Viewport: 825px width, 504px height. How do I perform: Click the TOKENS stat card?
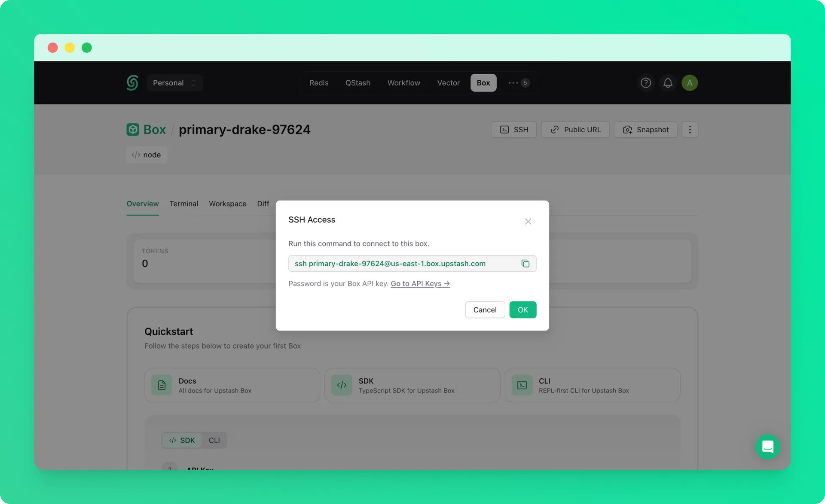pos(204,261)
